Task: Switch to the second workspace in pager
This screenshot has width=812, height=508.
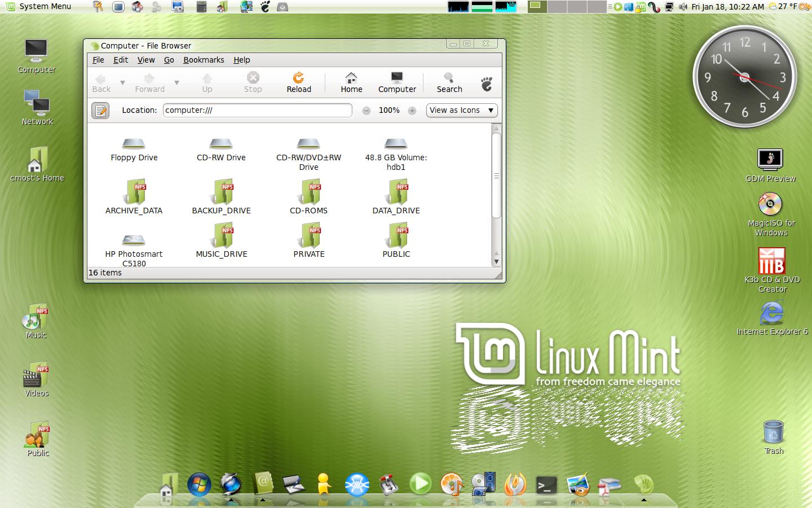Action: (x=557, y=7)
